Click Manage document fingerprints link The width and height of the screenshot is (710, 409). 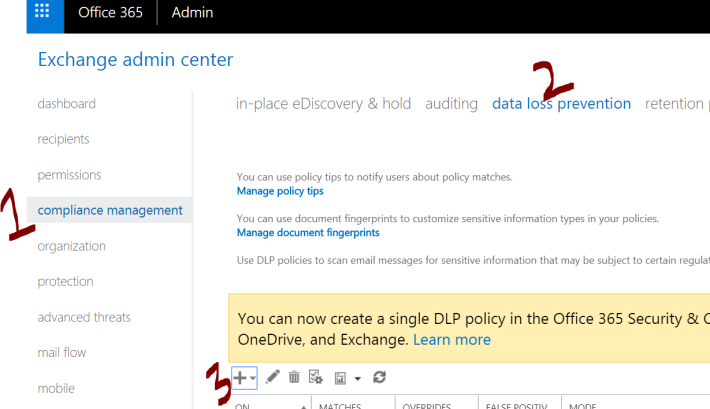click(x=308, y=233)
